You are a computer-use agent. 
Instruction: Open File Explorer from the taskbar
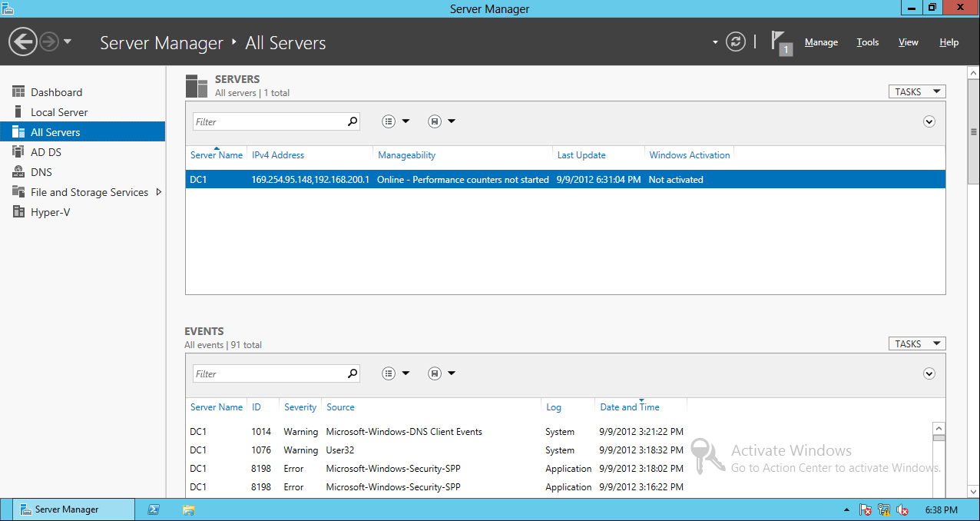pyautogui.click(x=188, y=509)
